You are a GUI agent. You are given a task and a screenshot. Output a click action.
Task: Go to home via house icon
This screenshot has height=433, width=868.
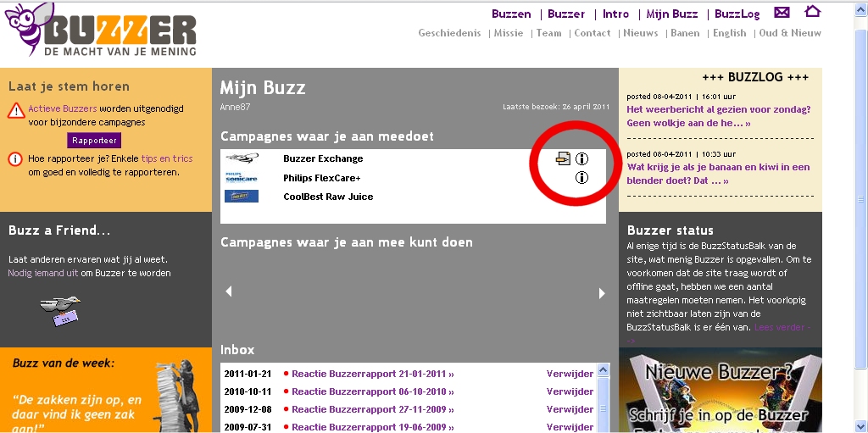812,12
